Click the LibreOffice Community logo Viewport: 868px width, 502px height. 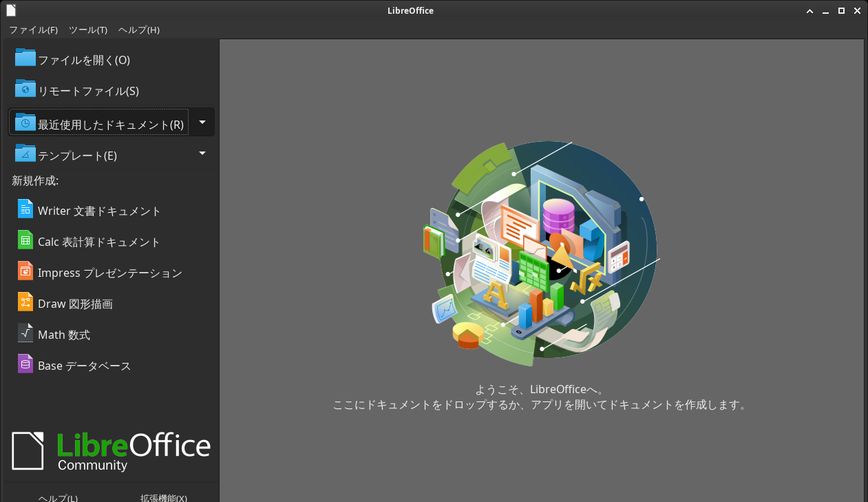pos(111,451)
